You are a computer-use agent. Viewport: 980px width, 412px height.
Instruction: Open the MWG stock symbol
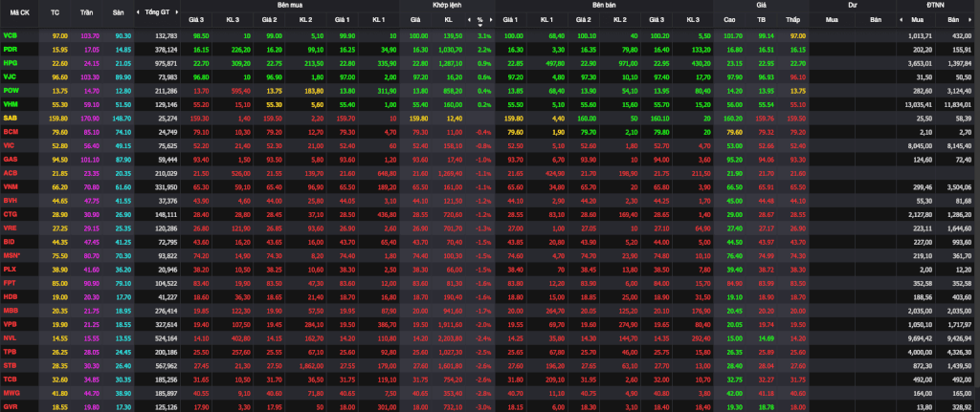tap(10, 392)
